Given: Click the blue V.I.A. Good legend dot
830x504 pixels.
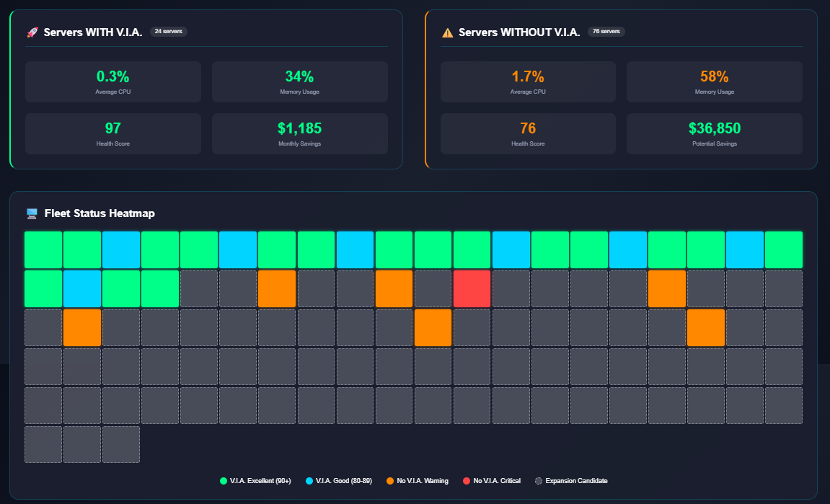Looking at the screenshot, I should pyautogui.click(x=309, y=481).
